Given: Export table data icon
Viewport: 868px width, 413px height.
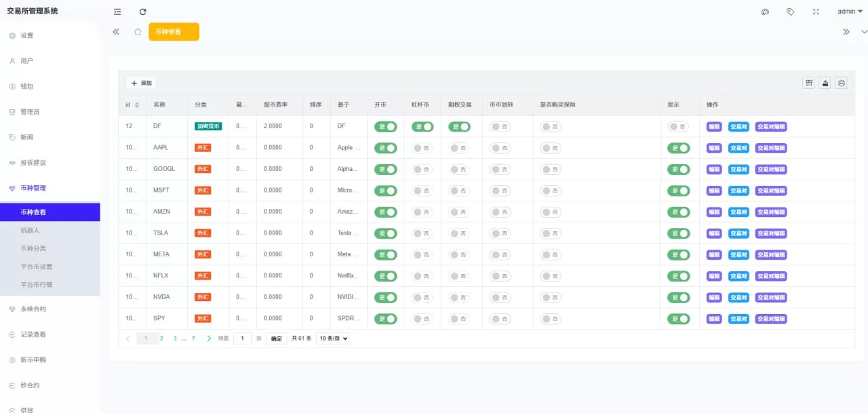Looking at the screenshot, I should pos(825,83).
